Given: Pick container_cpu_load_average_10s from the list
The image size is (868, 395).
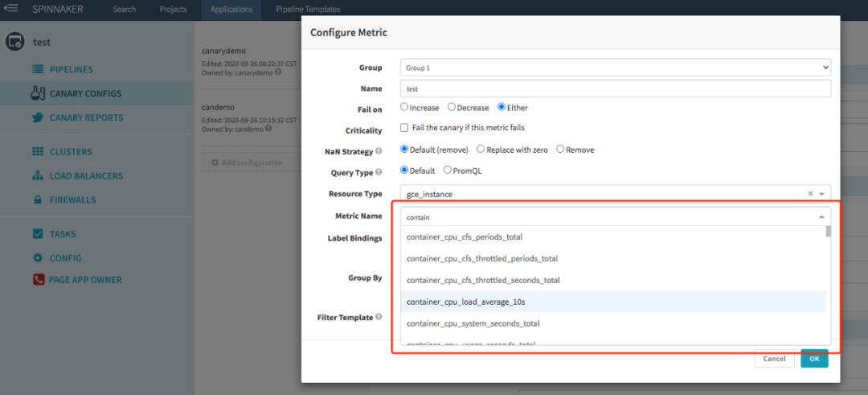Looking at the screenshot, I should (x=466, y=302).
